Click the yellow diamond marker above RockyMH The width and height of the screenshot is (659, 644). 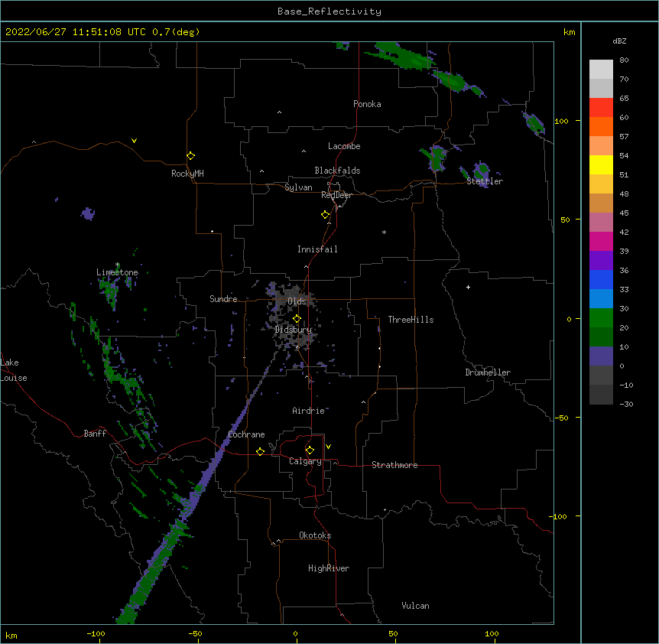coord(191,156)
